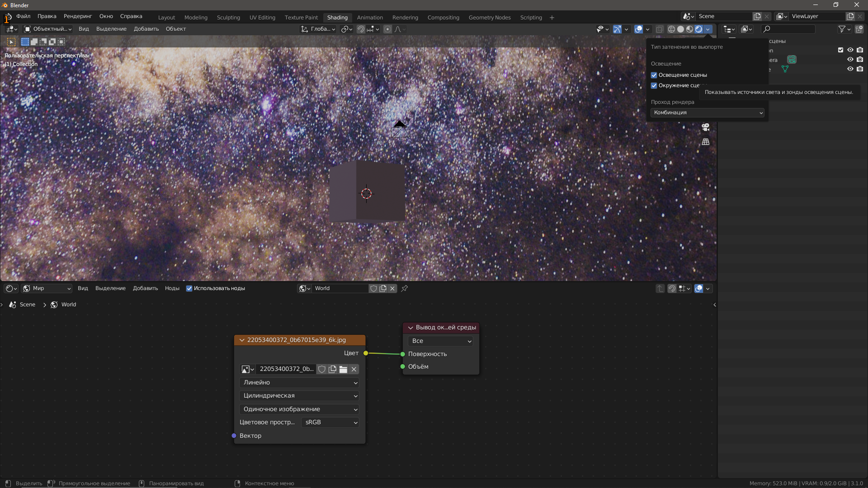Select solid viewport shading mode
Image resolution: width=868 pixels, height=488 pixels.
[680, 29]
